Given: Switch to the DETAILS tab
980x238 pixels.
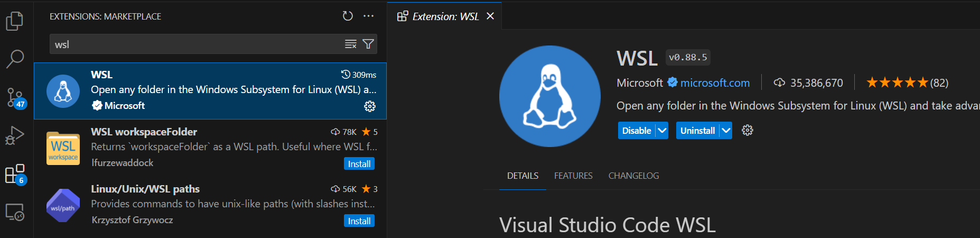Looking at the screenshot, I should point(522,176).
